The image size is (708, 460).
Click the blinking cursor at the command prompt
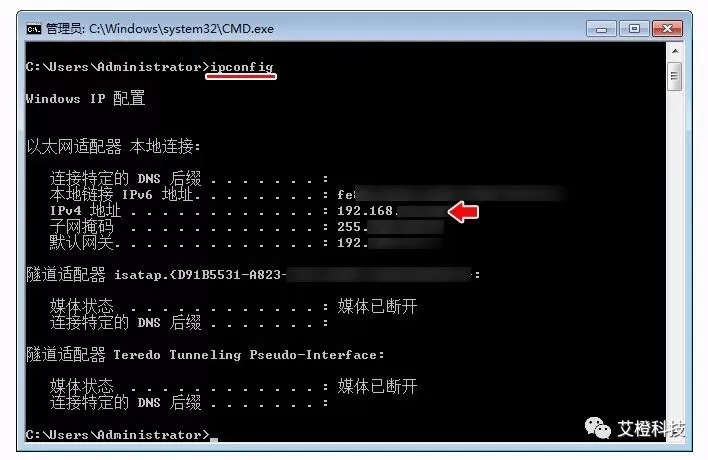214,440
